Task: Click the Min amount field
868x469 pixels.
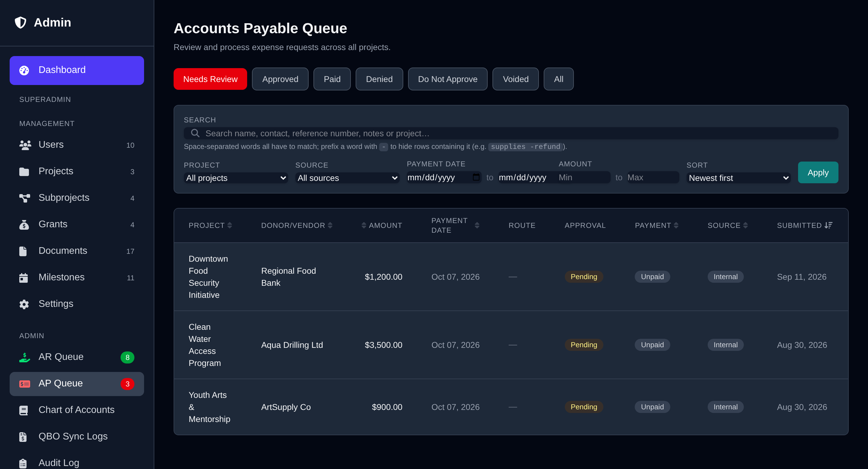Action: (584, 177)
